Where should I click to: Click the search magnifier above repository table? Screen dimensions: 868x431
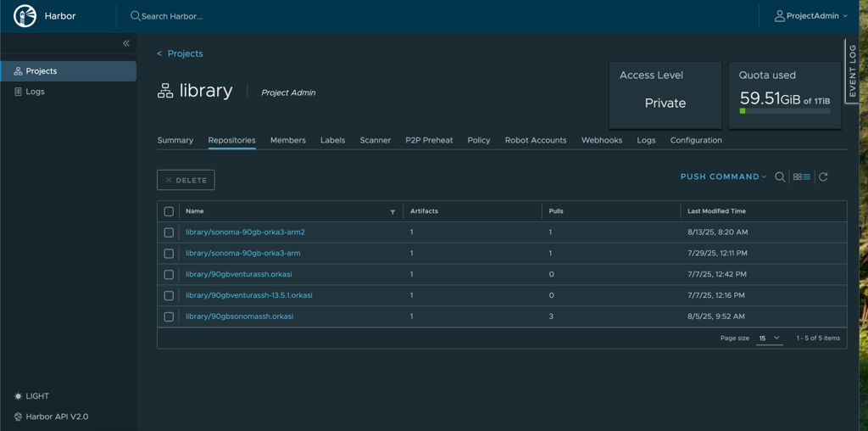coord(780,177)
